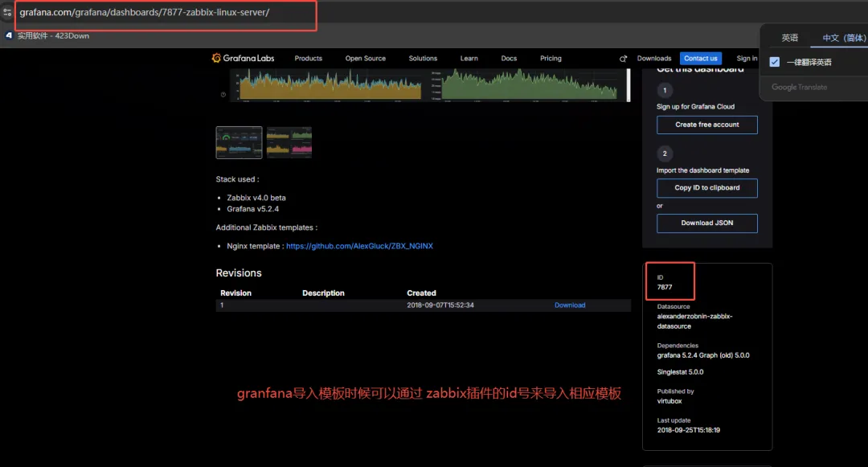The height and width of the screenshot is (467, 868).
Task: Click Copy ID to clipboard button
Action: coord(707,188)
